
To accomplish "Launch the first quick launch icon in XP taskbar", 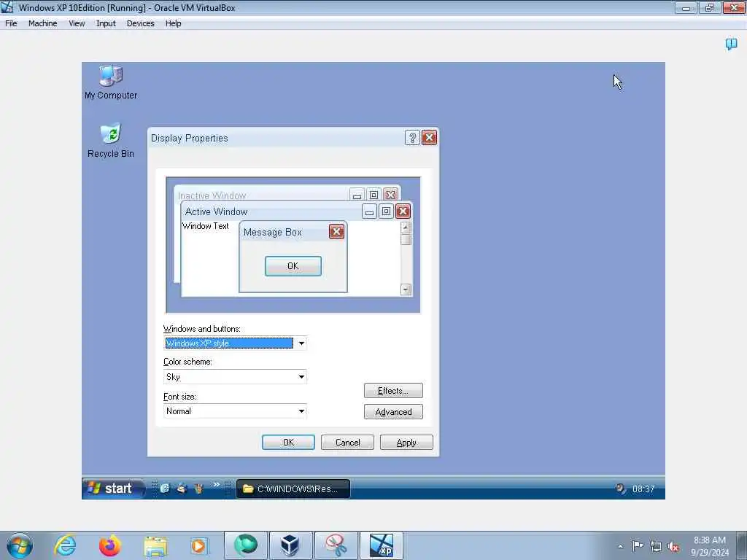I will click(165, 488).
